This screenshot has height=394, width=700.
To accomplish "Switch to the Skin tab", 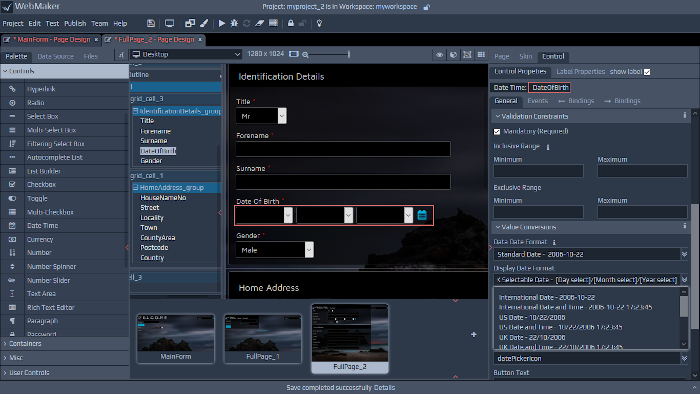I will [525, 57].
